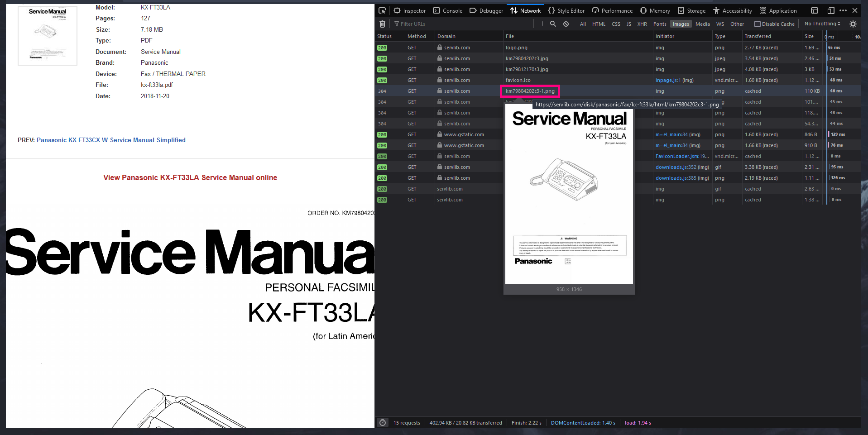Select the km79804202c3-1.png request
This screenshot has height=435, width=868.
tap(618, 91)
